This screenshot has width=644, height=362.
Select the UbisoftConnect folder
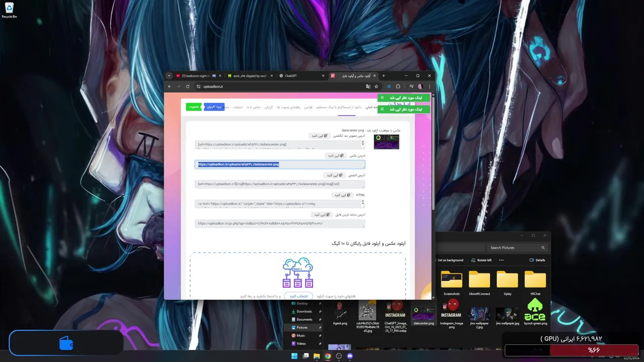(479, 283)
